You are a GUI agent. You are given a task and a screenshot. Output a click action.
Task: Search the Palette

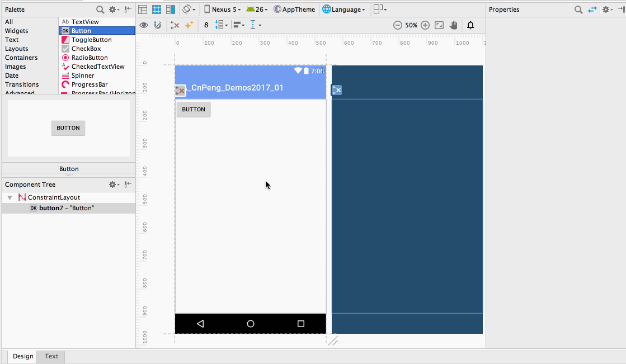pyautogui.click(x=100, y=9)
